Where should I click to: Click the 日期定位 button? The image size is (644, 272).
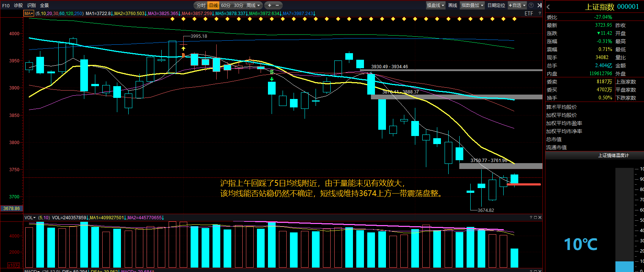click(496, 5)
